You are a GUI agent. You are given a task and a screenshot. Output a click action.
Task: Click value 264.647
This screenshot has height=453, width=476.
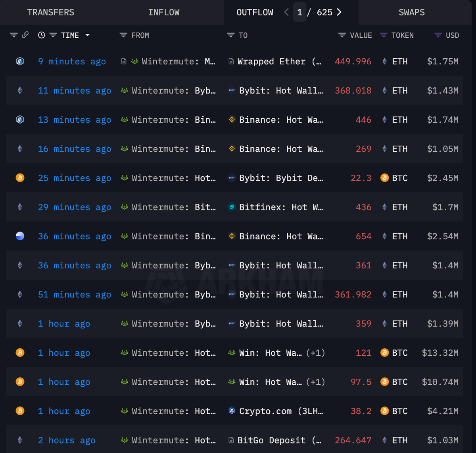coord(353,440)
